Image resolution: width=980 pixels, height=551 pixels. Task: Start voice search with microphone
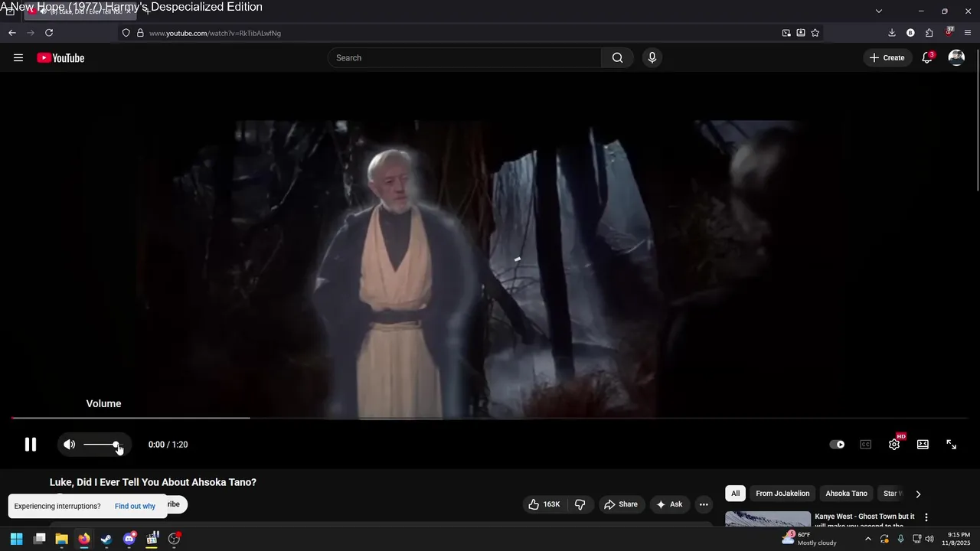point(652,58)
